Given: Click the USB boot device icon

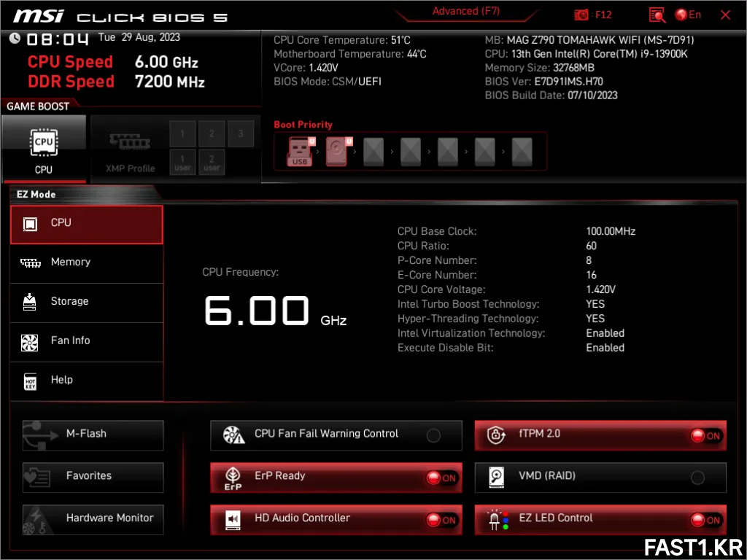Looking at the screenshot, I should 301,152.
